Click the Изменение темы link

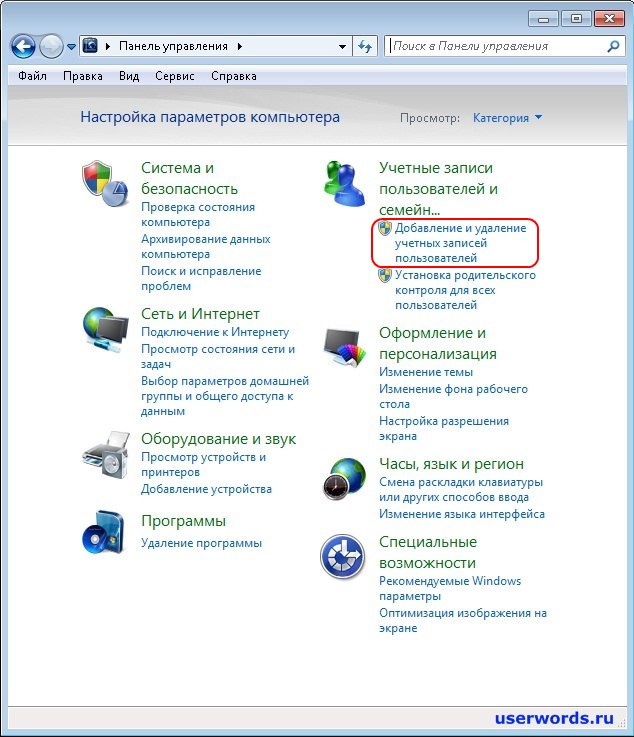425,372
